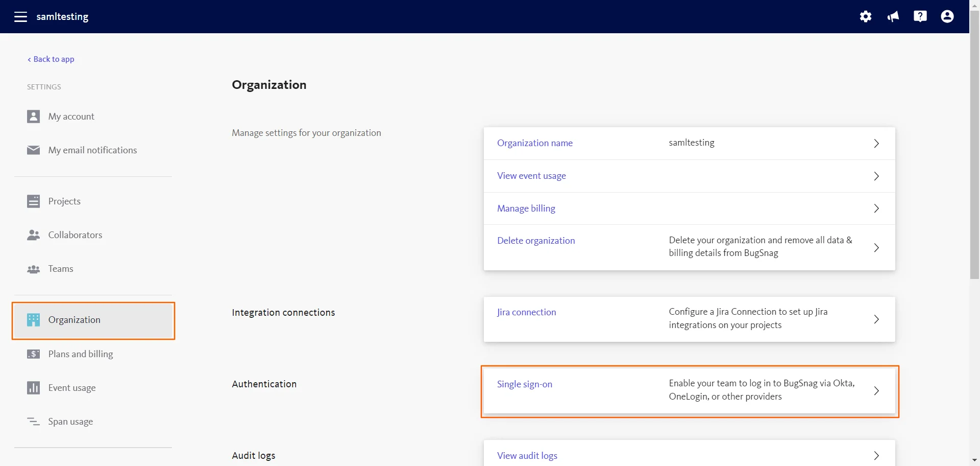Screen dimensions: 980x466
Task: Open settings gear in top bar
Action: (x=866, y=16)
